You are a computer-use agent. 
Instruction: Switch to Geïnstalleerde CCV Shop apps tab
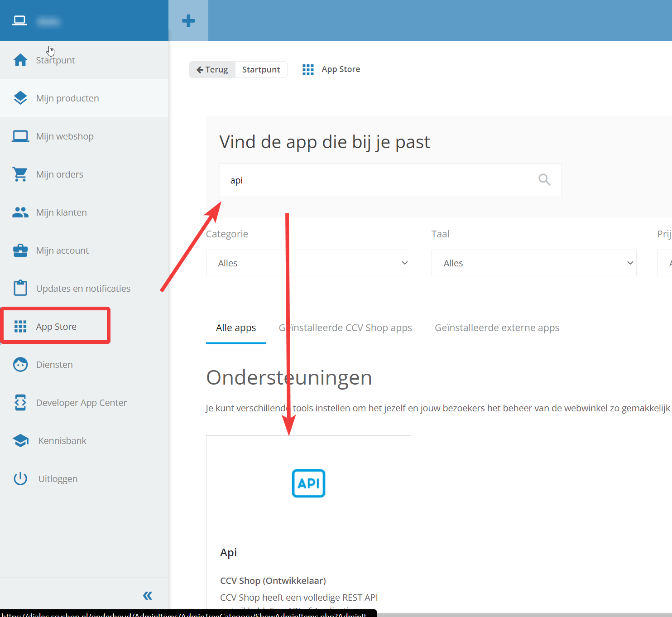click(x=346, y=328)
